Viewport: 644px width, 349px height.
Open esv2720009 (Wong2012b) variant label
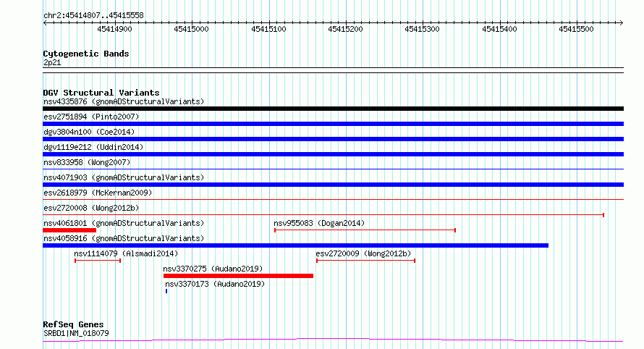[x=363, y=253]
